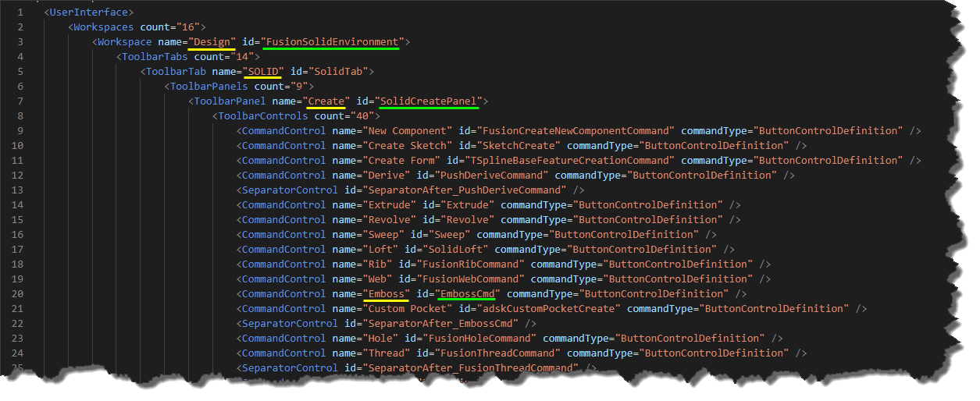Click the name value "Create Form"
Image resolution: width=980 pixels, height=401 pixels.
pos(401,160)
